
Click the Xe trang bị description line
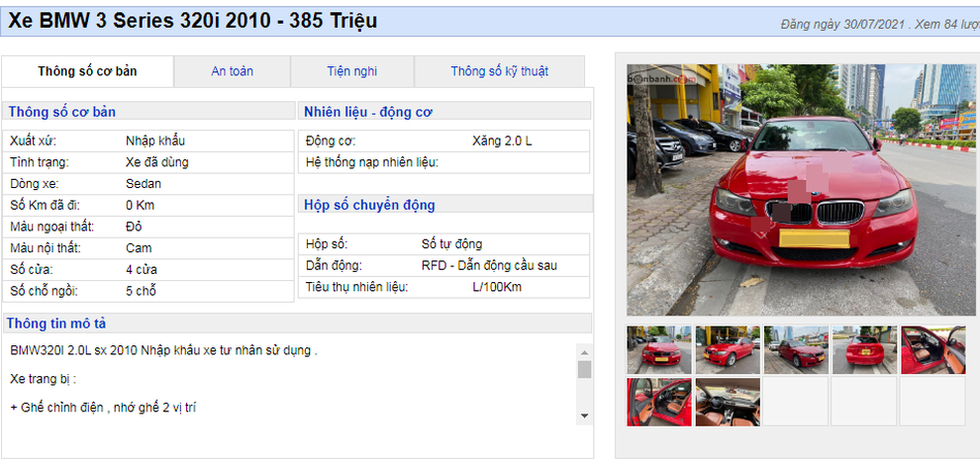pos(44,379)
